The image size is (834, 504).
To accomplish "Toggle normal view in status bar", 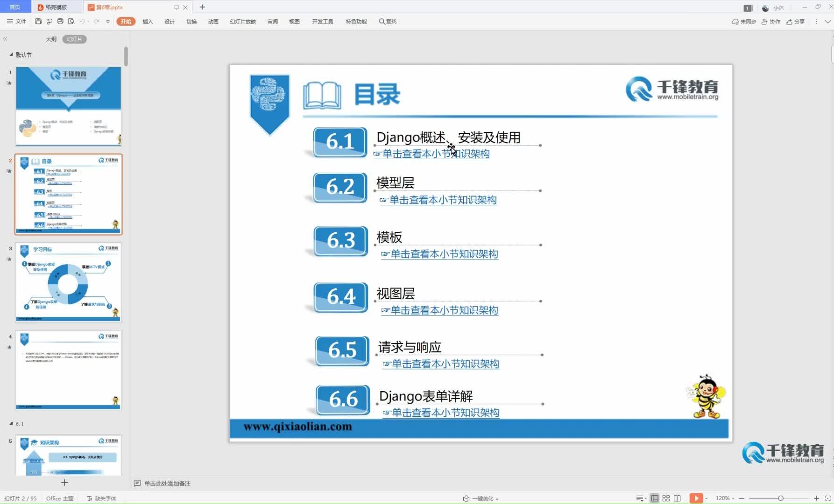I will [655, 498].
